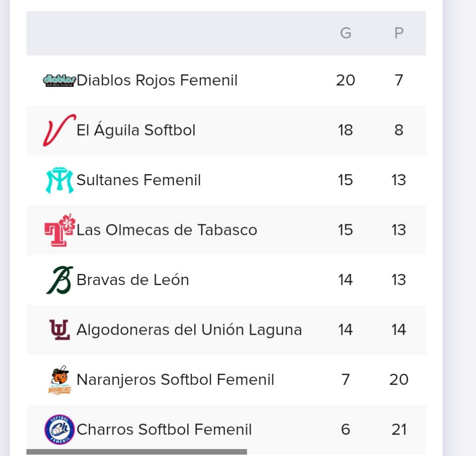Viewport: 476px width, 456px height.
Task: Click Algodoneras del Unión Laguna team name
Action: tap(189, 330)
